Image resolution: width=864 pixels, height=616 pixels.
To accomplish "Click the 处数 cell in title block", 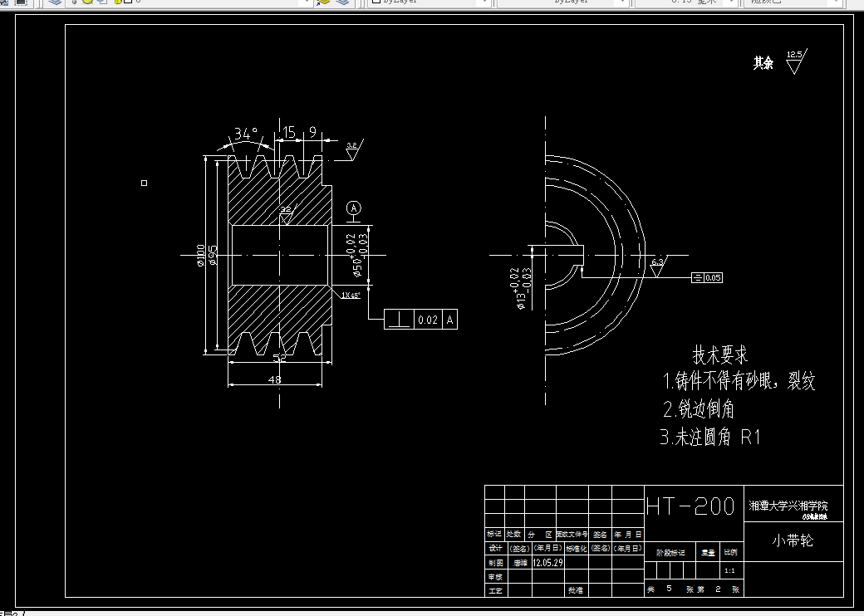I will [x=514, y=534].
